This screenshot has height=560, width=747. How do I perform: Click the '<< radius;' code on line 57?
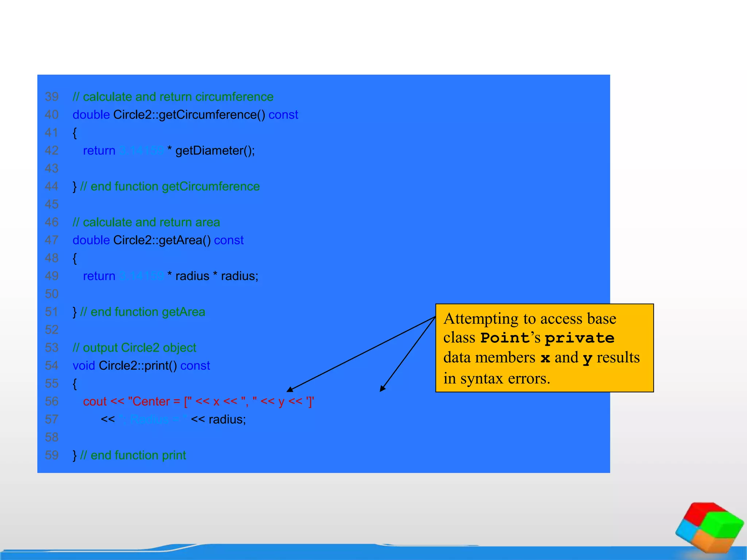[218, 420]
